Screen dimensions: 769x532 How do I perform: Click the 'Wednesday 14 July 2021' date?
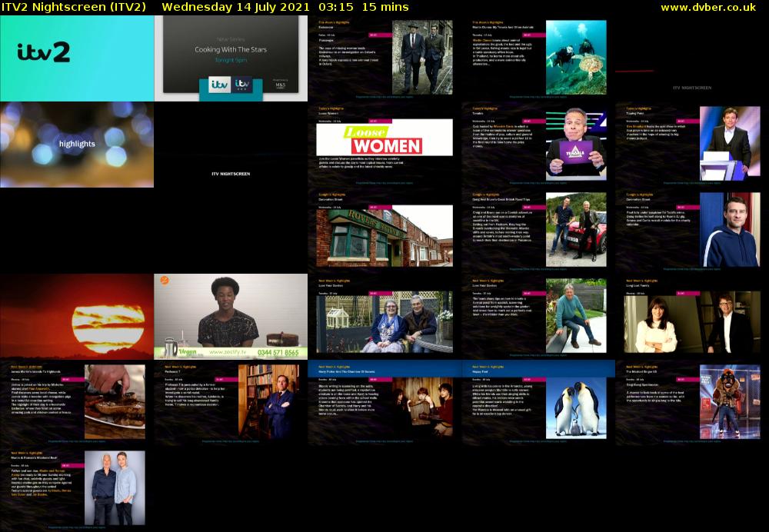(235, 8)
